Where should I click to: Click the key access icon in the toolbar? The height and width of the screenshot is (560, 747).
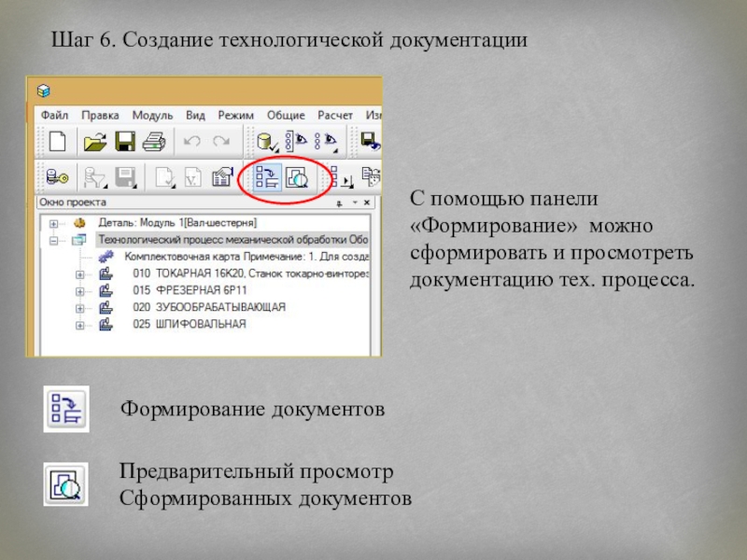tap(56, 176)
